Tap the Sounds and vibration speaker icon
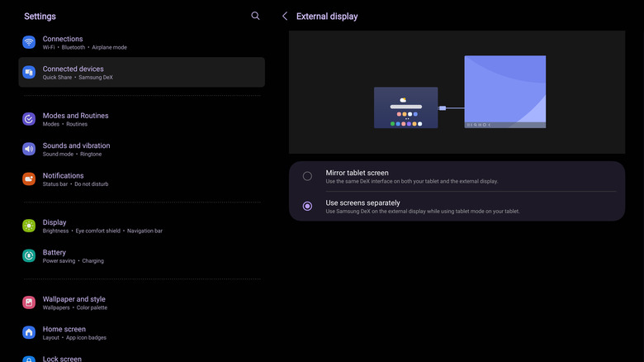 click(x=29, y=149)
